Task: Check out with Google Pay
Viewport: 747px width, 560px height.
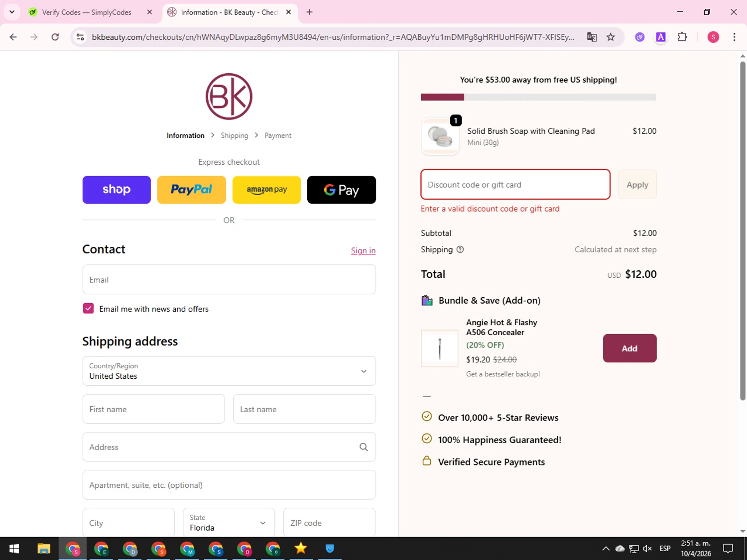Action: (342, 190)
